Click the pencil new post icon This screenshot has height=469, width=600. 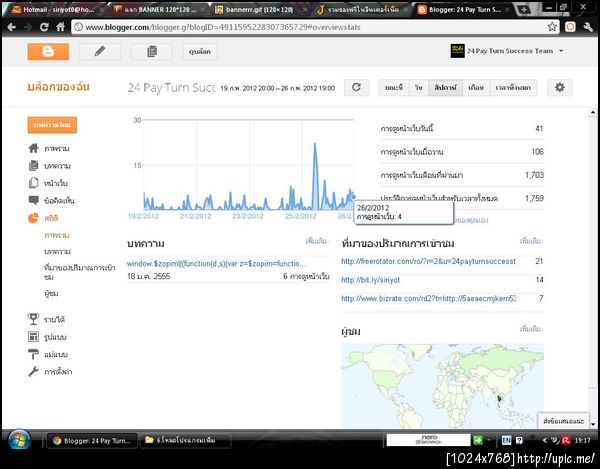pyautogui.click(x=100, y=51)
